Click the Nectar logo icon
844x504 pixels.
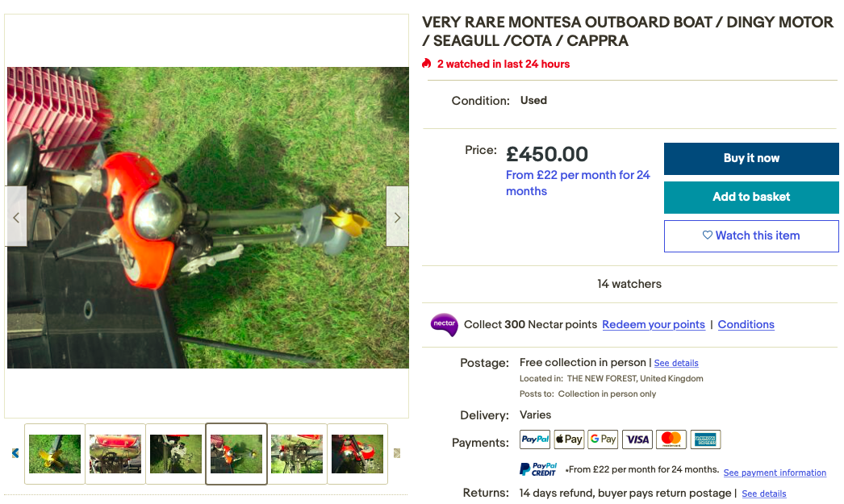click(x=444, y=324)
